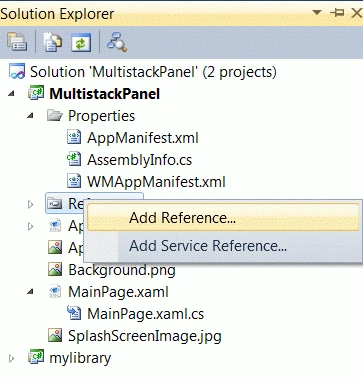This screenshot has width=363, height=381.
Task: Expand the mylibrary project node
Action: click(12, 358)
